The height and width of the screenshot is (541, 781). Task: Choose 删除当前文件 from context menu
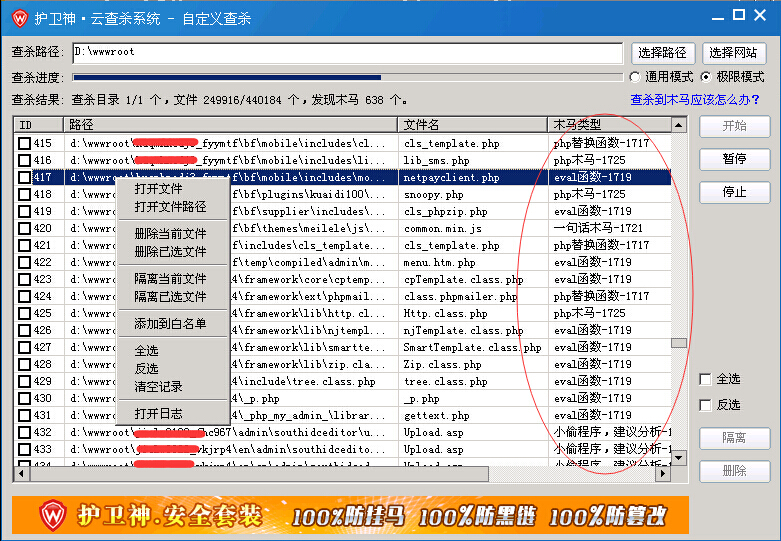(x=170, y=234)
